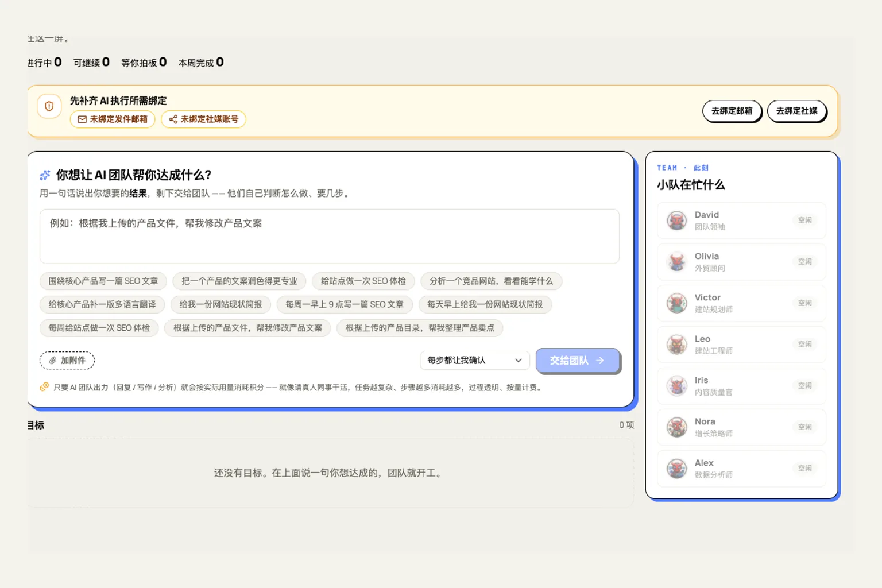Click the 小队在忙什么 heading
Image resolution: width=882 pixels, height=588 pixels.
[691, 185]
